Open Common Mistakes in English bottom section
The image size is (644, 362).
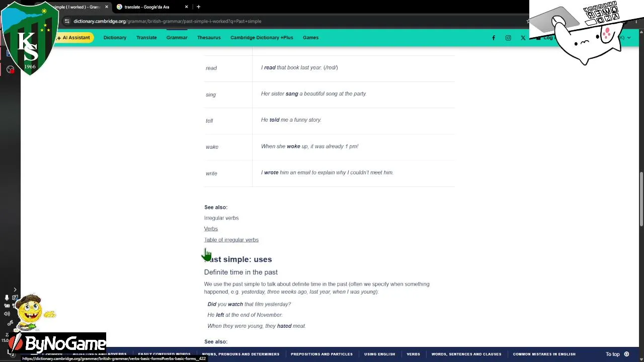pos(544,354)
